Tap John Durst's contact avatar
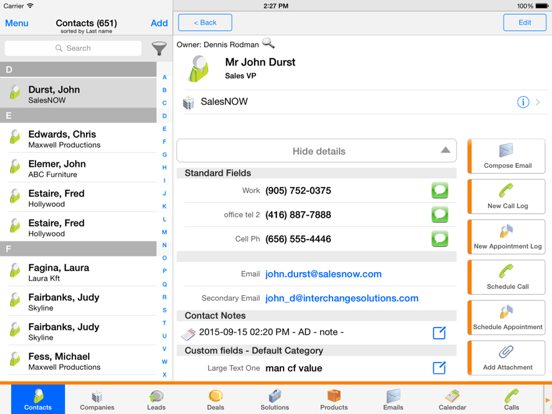 point(199,68)
